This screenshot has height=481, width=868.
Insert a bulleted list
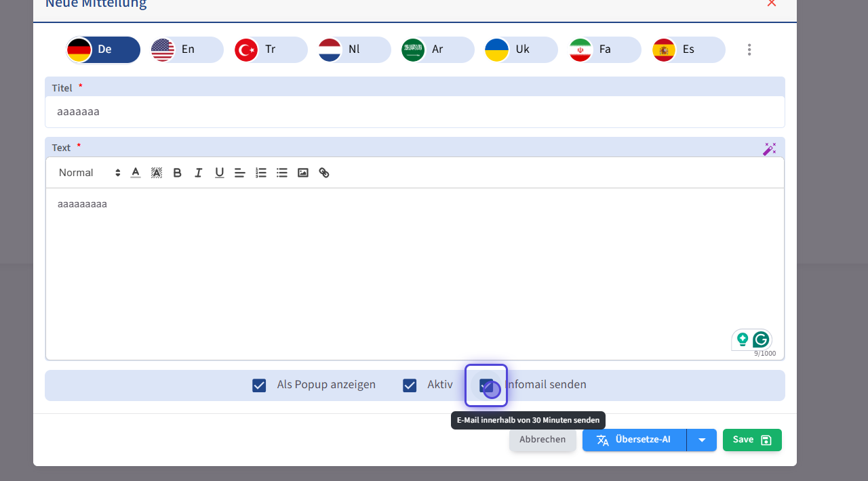pyautogui.click(x=282, y=173)
